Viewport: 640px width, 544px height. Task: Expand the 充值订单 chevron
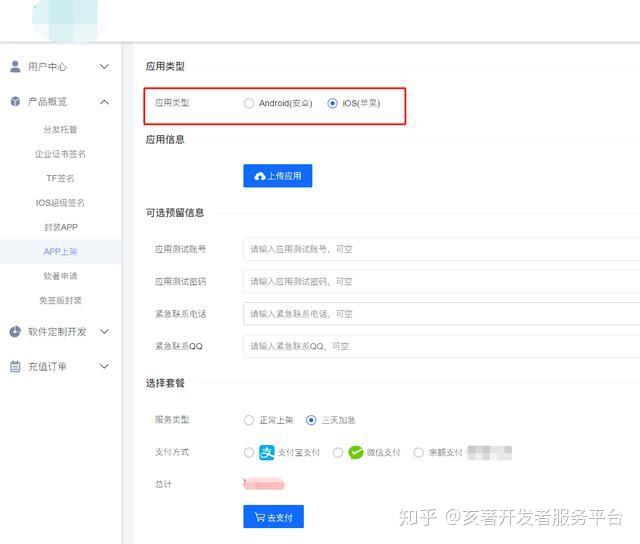pos(104,366)
